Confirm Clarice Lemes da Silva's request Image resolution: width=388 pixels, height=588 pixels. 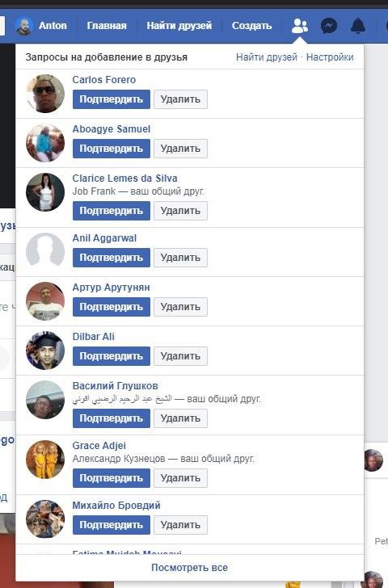click(x=112, y=211)
